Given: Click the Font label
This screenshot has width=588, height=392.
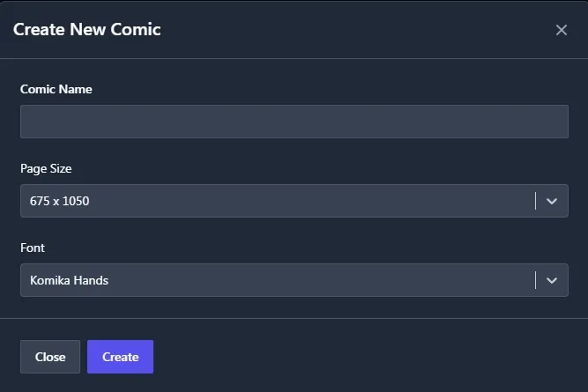Looking at the screenshot, I should pyautogui.click(x=33, y=248).
